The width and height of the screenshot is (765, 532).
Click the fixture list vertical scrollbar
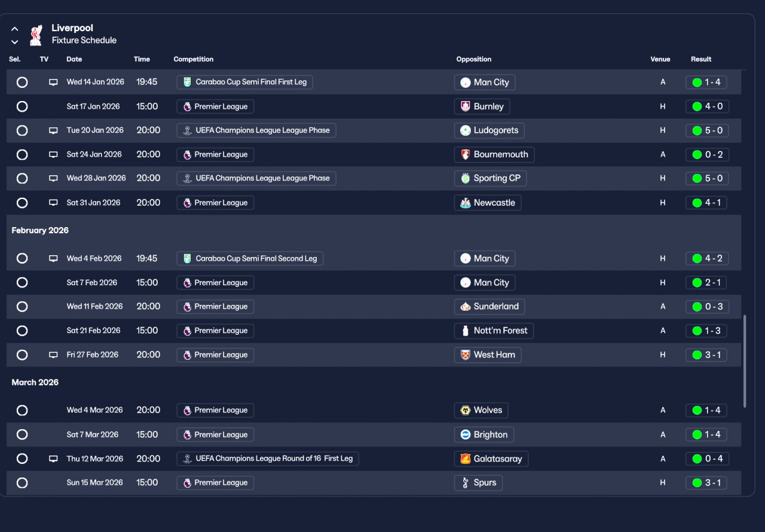pyautogui.click(x=744, y=361)
